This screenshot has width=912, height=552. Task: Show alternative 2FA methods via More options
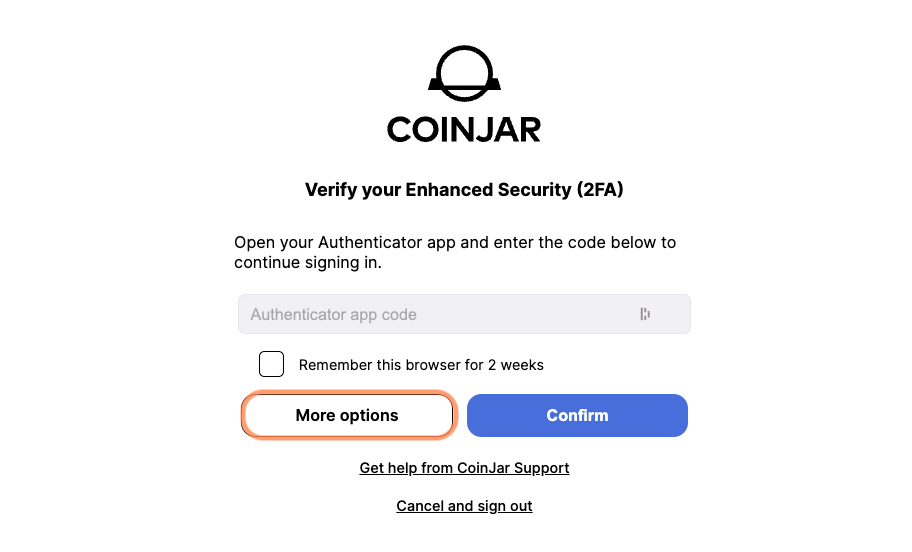(x=347, y=415)
